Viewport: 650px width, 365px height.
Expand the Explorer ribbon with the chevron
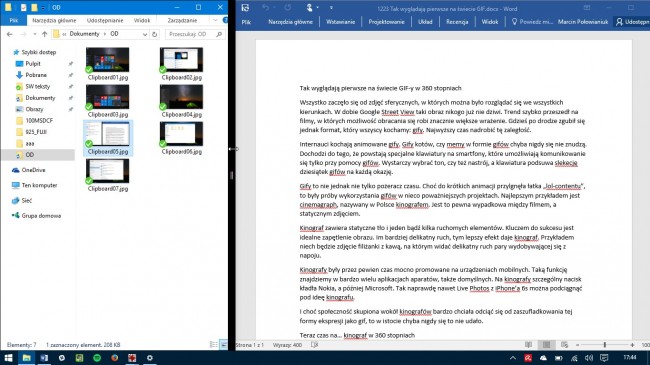215,20
